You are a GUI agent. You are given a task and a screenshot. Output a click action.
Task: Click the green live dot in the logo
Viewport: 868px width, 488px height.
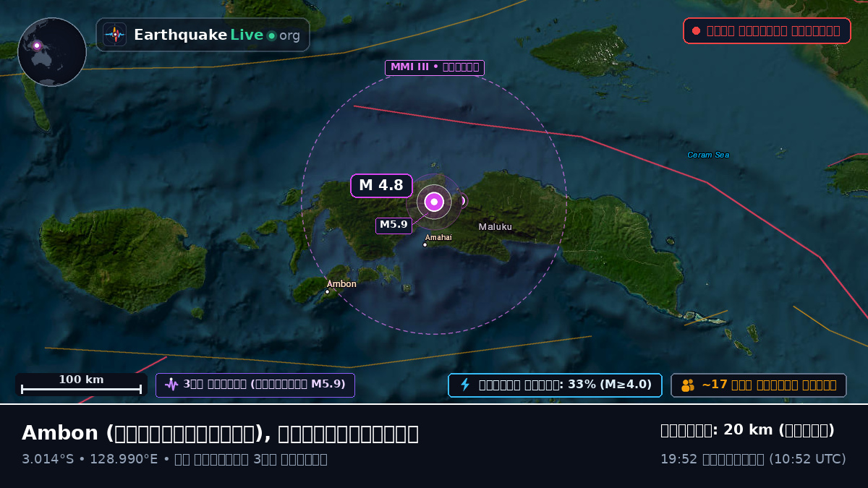[271, 35]
